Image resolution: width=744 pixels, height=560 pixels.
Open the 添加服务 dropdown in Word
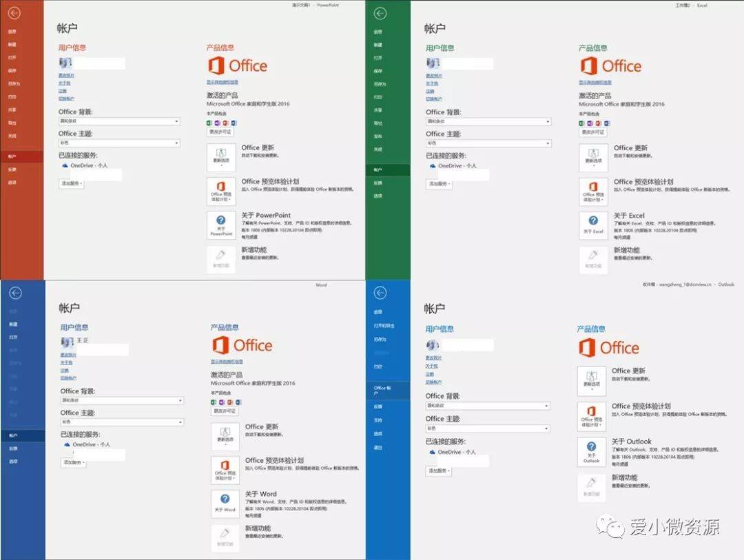tap(74, 462)
